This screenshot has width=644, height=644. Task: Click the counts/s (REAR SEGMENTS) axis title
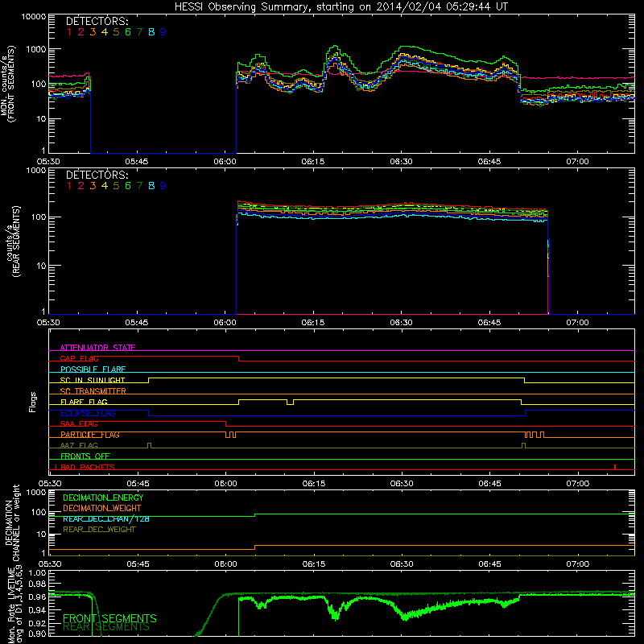(x=12, y=242)
